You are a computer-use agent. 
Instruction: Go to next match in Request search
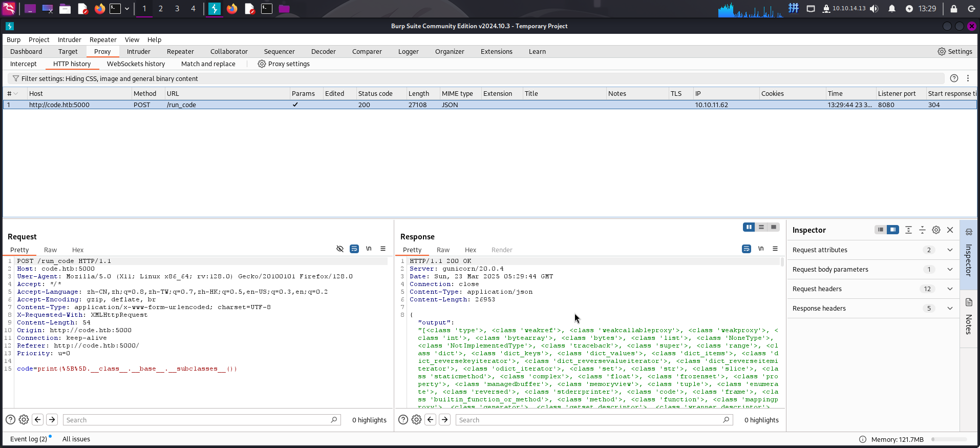52,420
